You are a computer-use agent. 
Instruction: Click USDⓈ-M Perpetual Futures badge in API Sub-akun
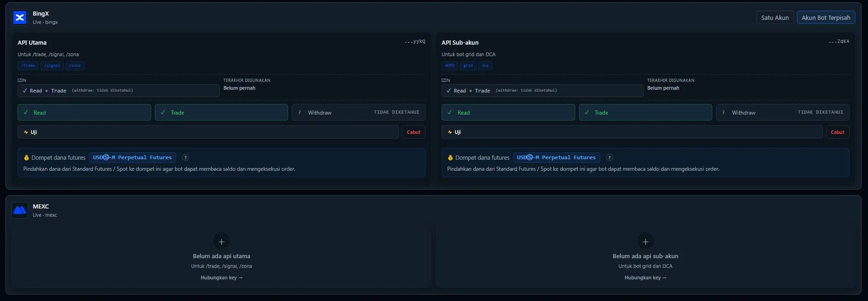[556, 157]
